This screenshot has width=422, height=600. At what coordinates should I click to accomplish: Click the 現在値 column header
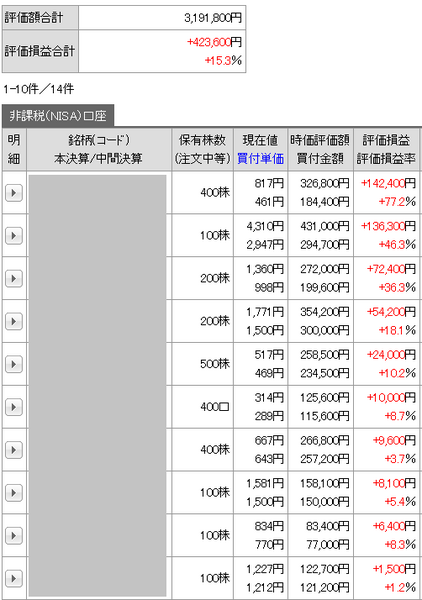click(261, 140)
